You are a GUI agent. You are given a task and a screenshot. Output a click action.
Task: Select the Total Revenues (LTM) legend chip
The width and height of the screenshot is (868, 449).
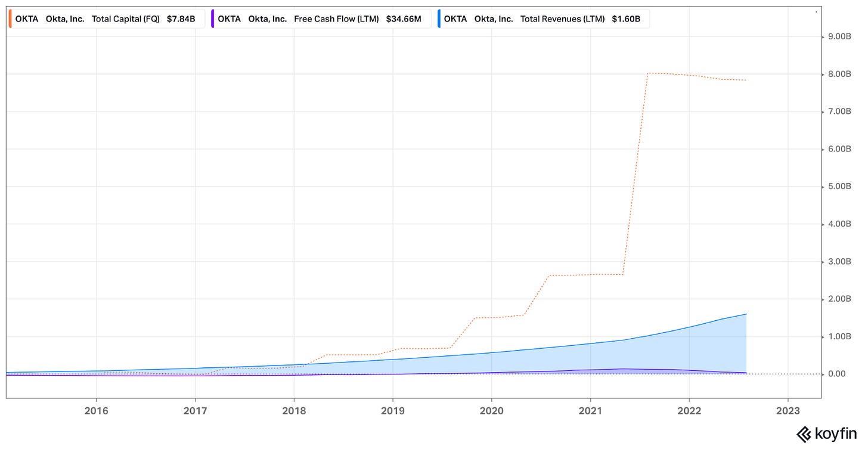pyautogui.click(x=543, y=18)
